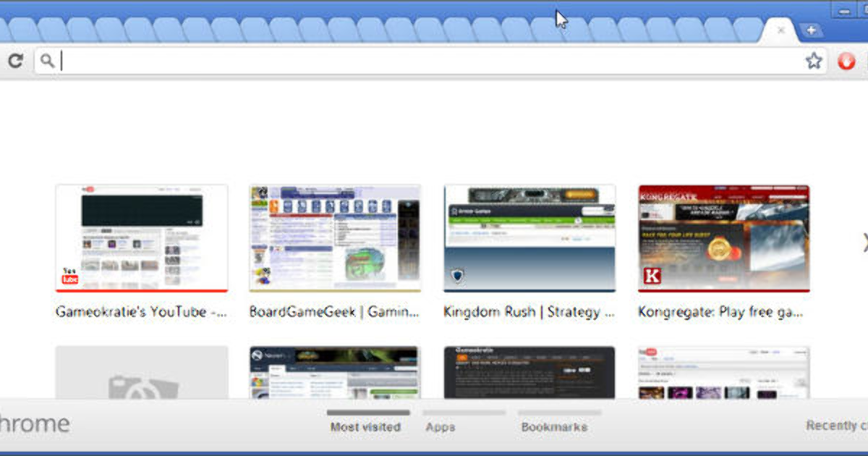Open the Kingdom Rush Strategy thumbnail

pos(529,238)
